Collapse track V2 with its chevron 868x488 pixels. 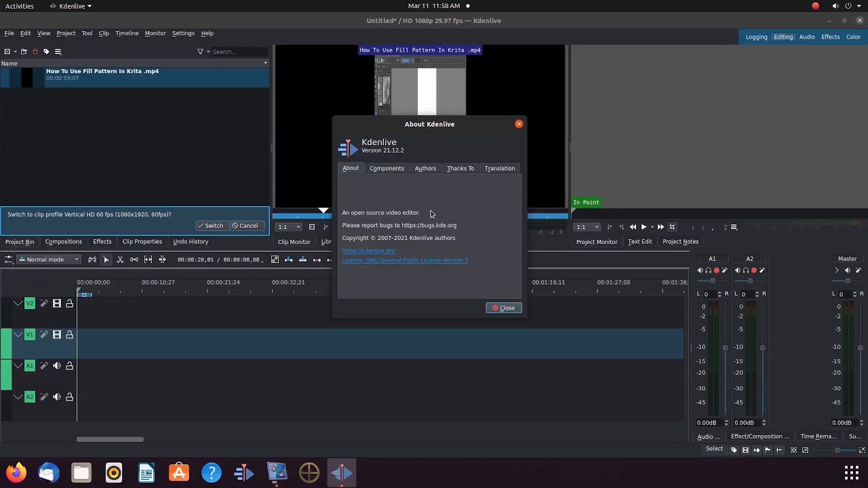(18, 304)
